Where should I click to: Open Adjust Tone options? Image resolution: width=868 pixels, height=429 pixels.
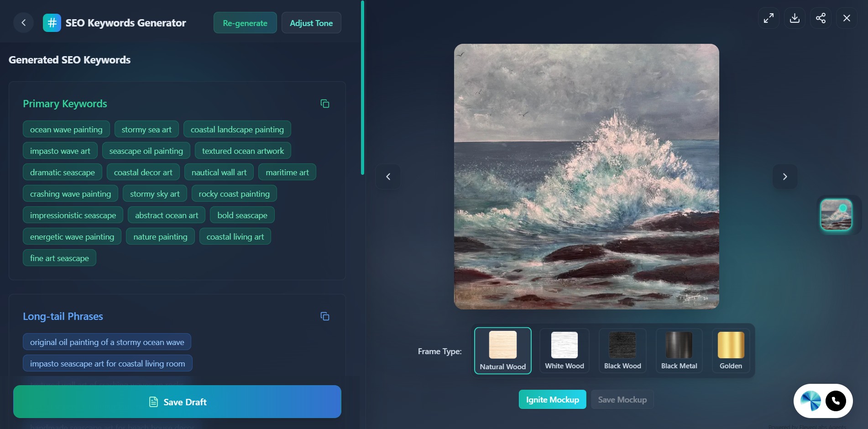click(x=311, y=23)
